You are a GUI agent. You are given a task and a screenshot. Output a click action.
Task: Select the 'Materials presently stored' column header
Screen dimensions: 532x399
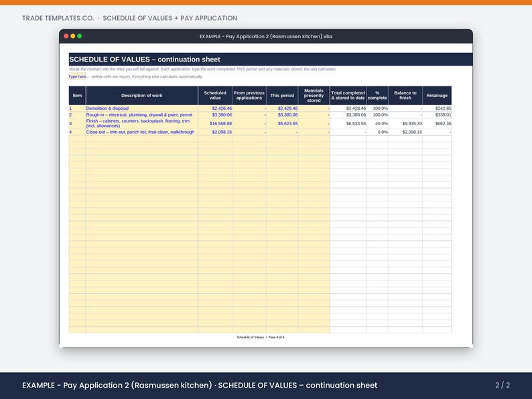click(x=314, y=95)
